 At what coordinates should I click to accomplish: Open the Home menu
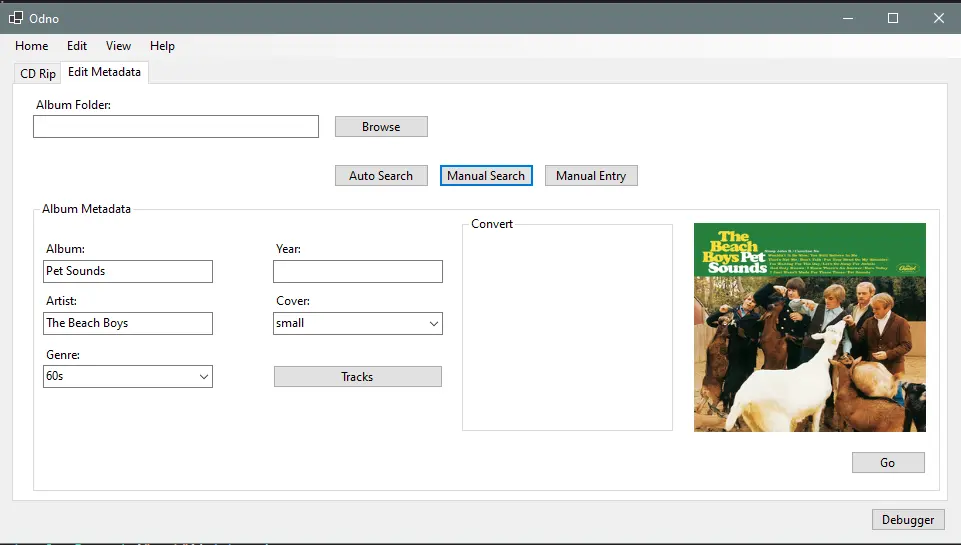(31, 46)
